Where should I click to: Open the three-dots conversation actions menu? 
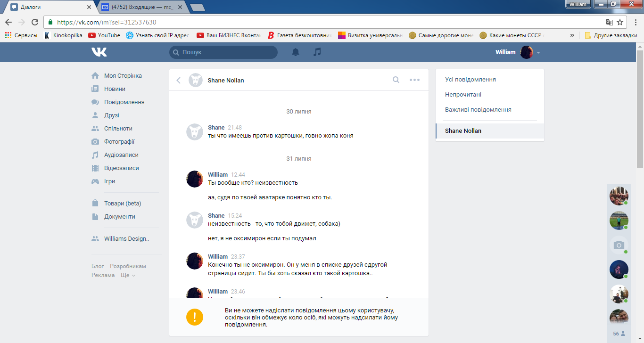414,80
